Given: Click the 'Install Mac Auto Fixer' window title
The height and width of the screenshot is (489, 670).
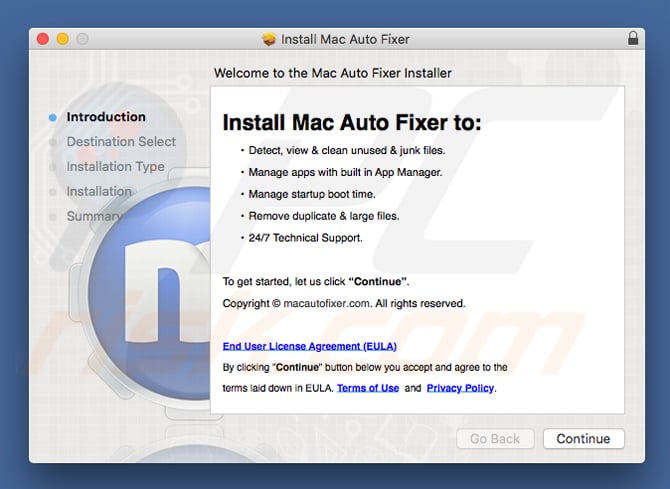Looking at the screenshot, I should 345,39.
